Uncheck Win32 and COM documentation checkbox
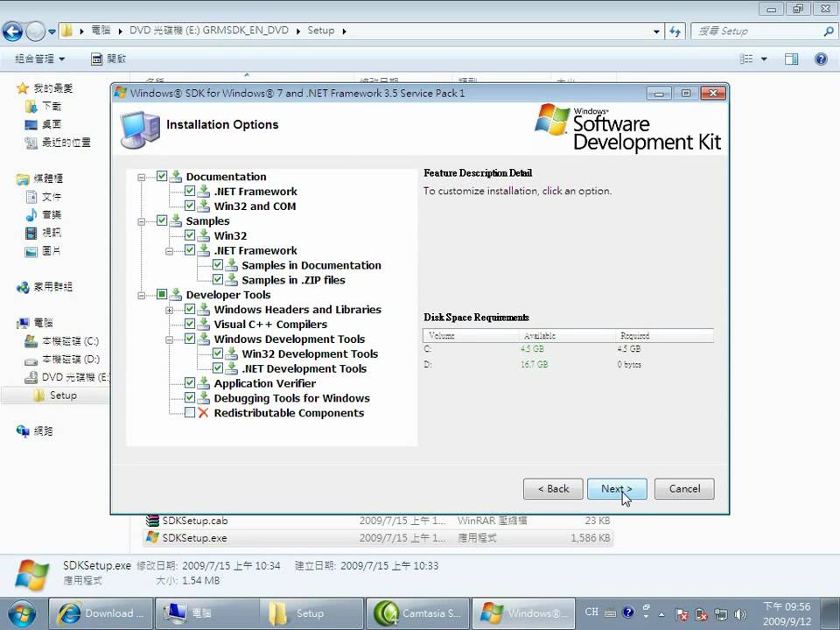840x630 pixels. (x=190, y=205)
